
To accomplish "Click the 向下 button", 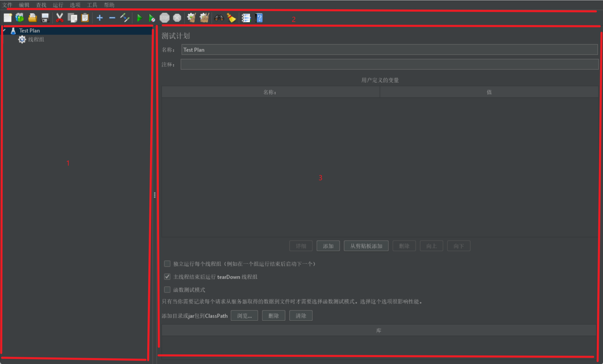I will [459, 246].
